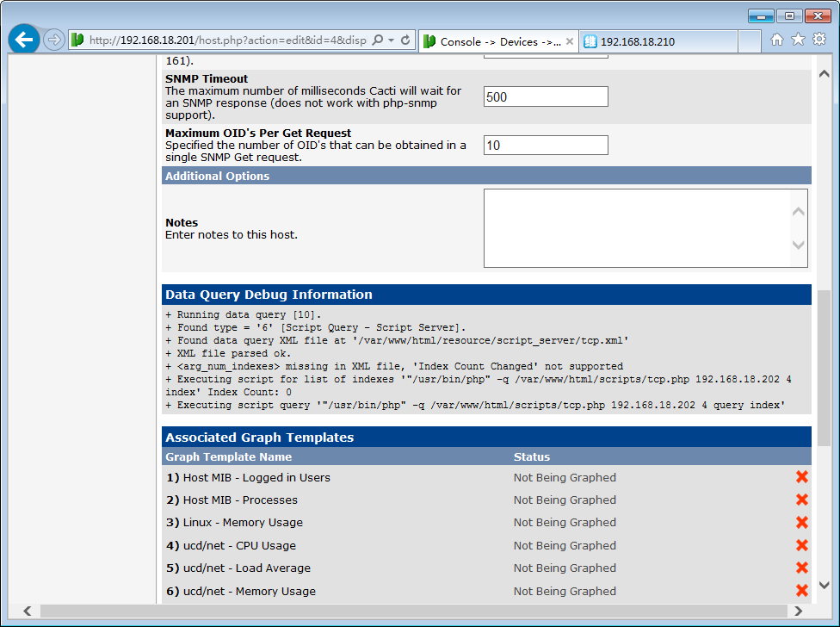Click the 'XML file parsed ok.' debug line
The height and width of the screenshot is (627, 840).
pos(228,354)
